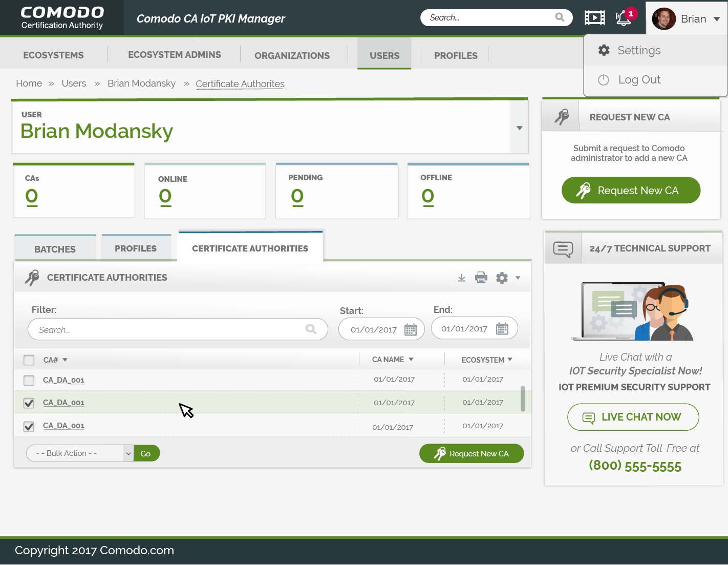Open dropdown arrow next to table settings gear

click(x=518, y=278)
